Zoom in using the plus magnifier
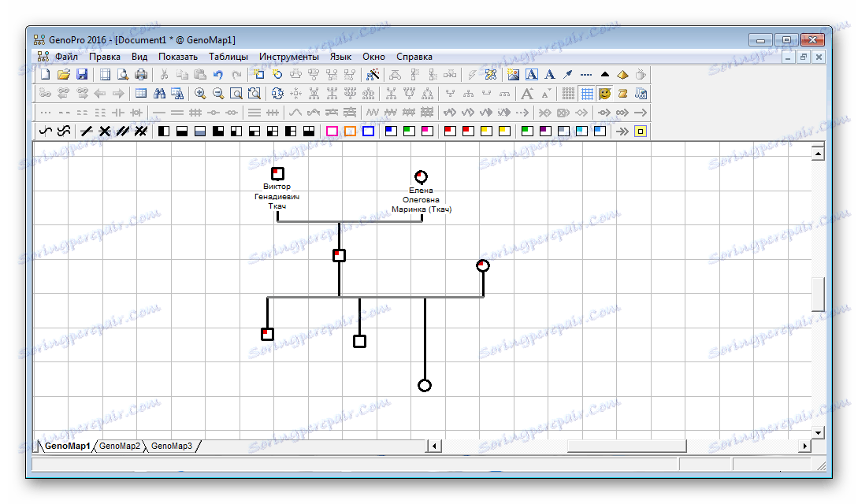 200,94
